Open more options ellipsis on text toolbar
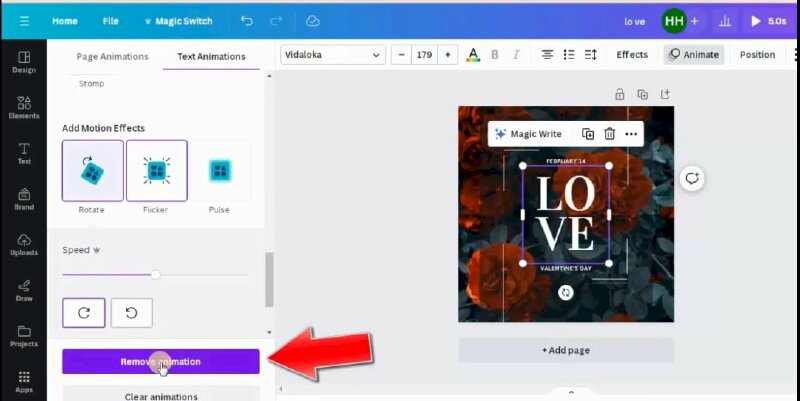This screenshot has width=800, height=401. tap(631, 134)
